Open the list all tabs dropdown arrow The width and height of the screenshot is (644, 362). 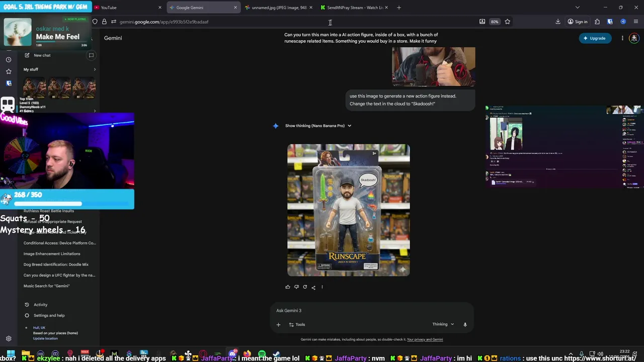[577, 8]
